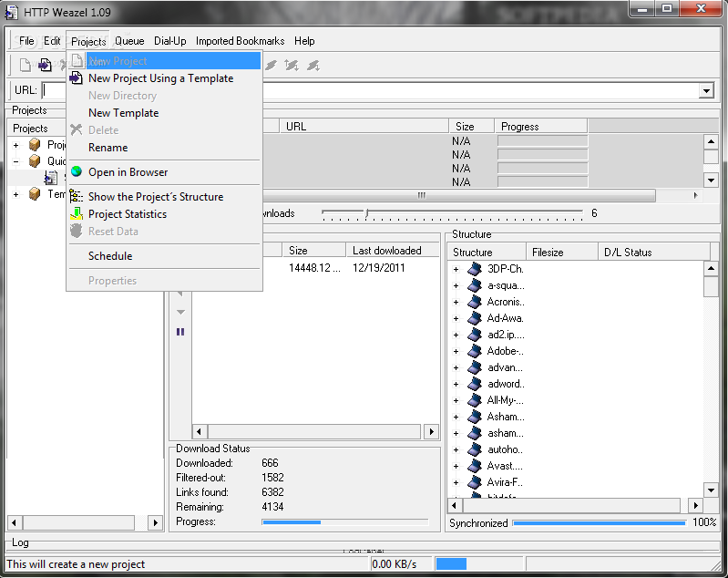
Task: Click the purple pause icon beside the file list
Action: [x=180, y=332]
